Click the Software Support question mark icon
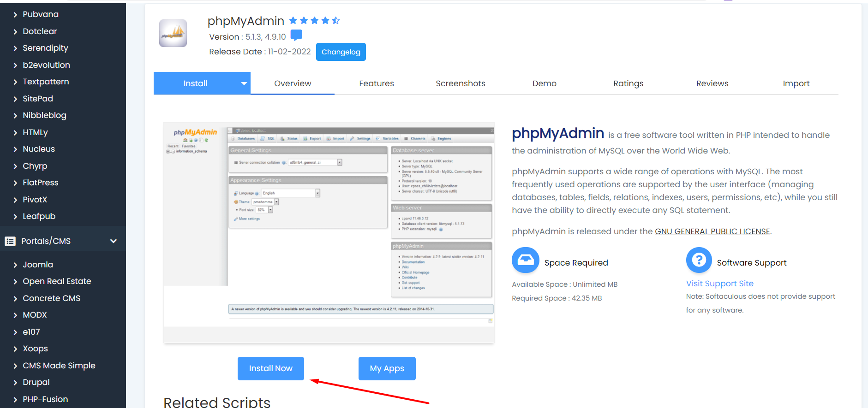Screen dimensions: 868x408 (699, 260)
